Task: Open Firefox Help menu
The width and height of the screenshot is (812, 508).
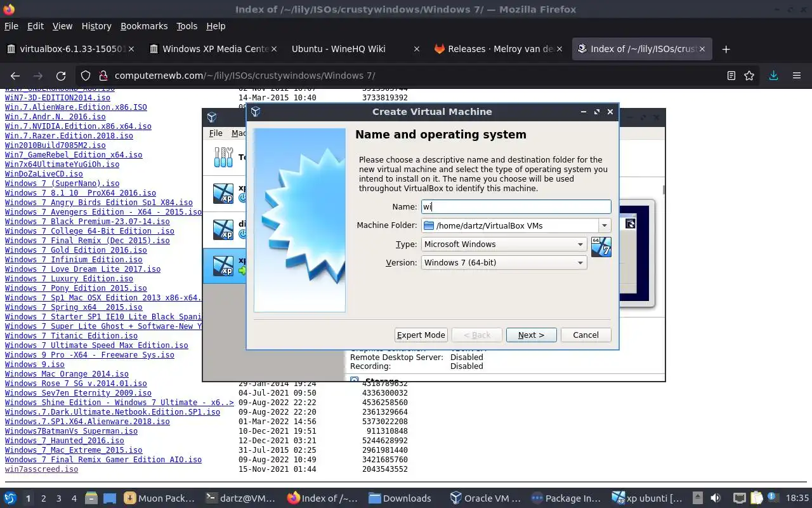Action: point(216,26)
